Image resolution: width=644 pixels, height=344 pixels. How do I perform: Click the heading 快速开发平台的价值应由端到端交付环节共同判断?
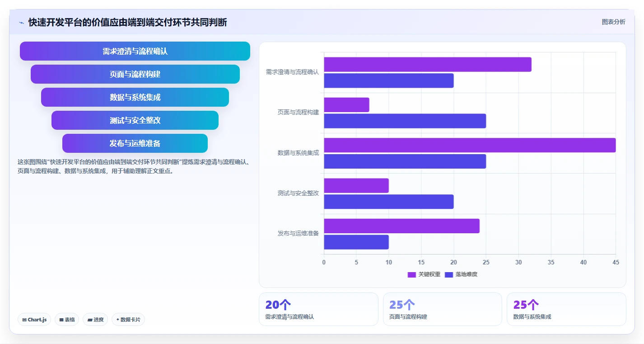[128, 23]
